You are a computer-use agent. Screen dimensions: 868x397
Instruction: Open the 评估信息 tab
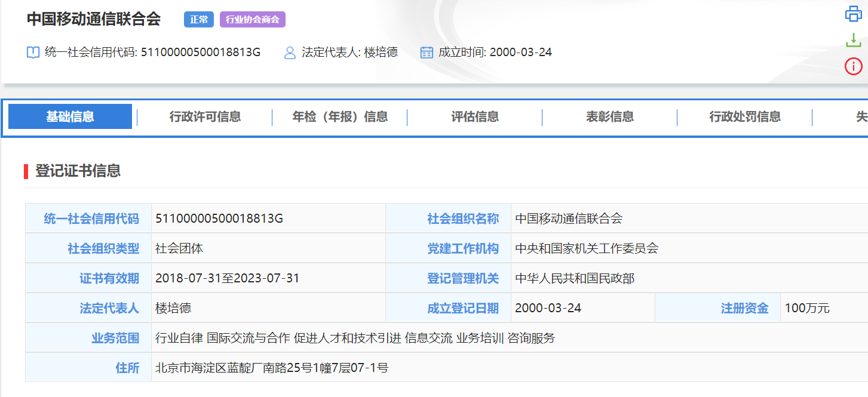(x=475, y=116)
